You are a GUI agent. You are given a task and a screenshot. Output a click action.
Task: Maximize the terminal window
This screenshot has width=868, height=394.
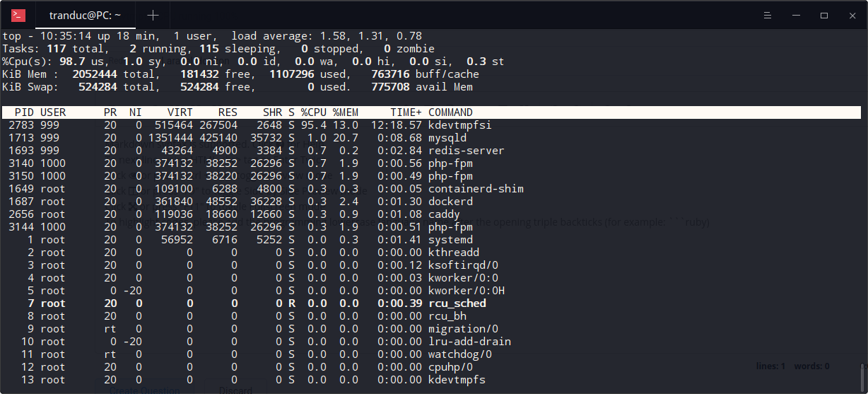(x=824, y=16)
